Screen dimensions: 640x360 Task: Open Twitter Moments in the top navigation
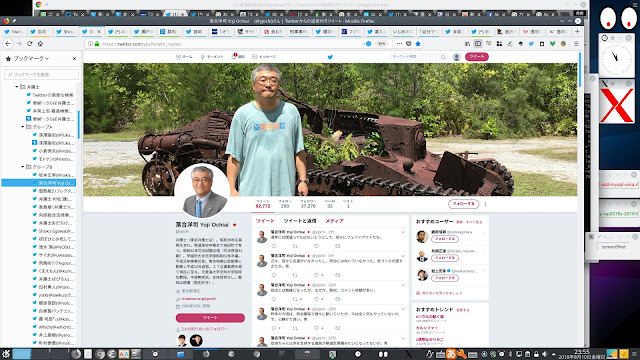212,57
